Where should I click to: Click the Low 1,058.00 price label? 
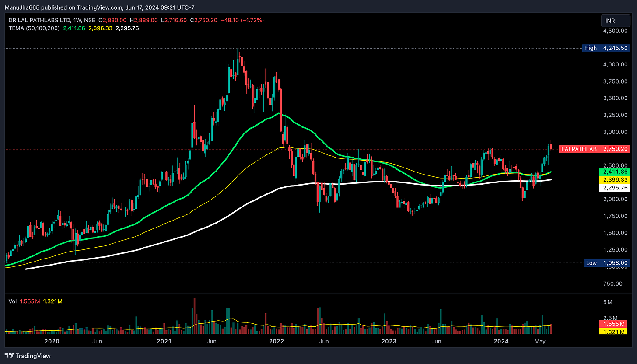coord(608,263)
